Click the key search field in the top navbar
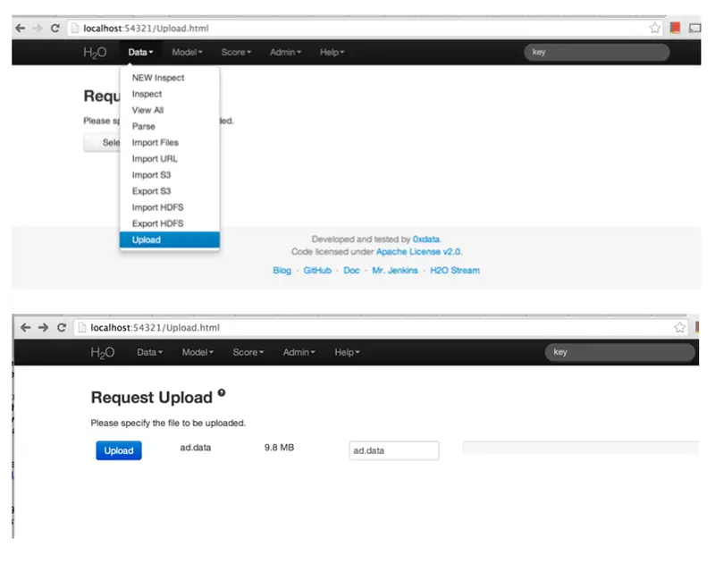Image resolution: width=715 pixels, height=588 pixels. coord(597,52)
